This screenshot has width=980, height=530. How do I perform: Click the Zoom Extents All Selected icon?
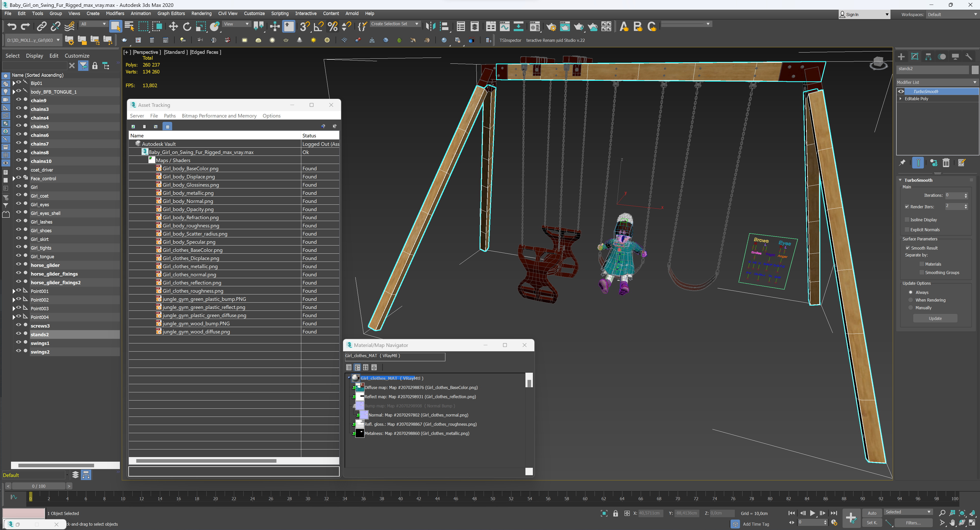click(x=972, y=513)
